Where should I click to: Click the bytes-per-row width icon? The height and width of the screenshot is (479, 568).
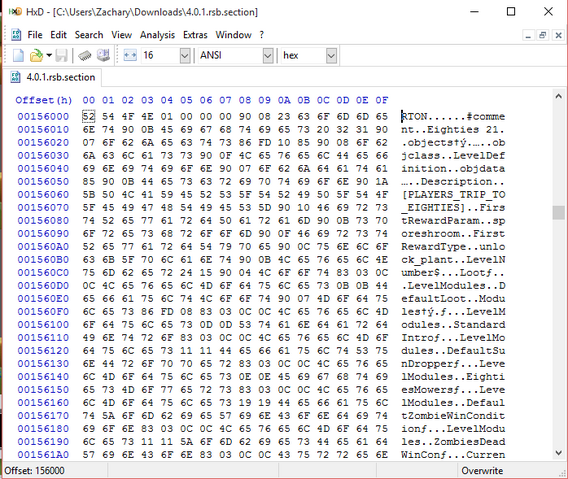click(130, 55)
